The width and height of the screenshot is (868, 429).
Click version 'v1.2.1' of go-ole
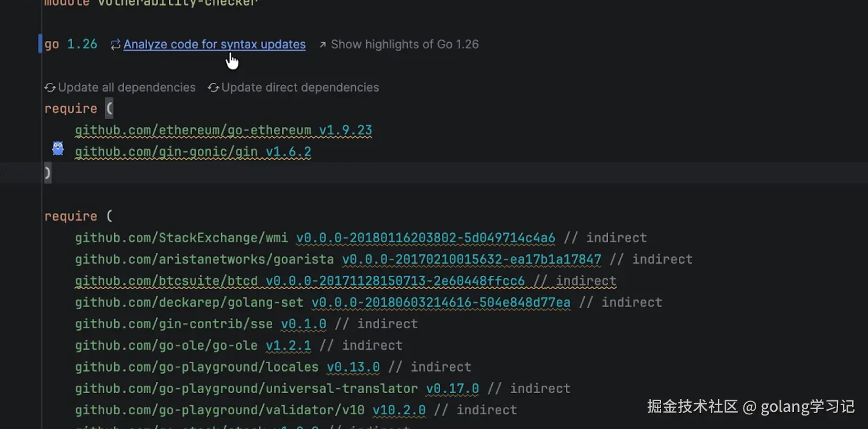288,345
